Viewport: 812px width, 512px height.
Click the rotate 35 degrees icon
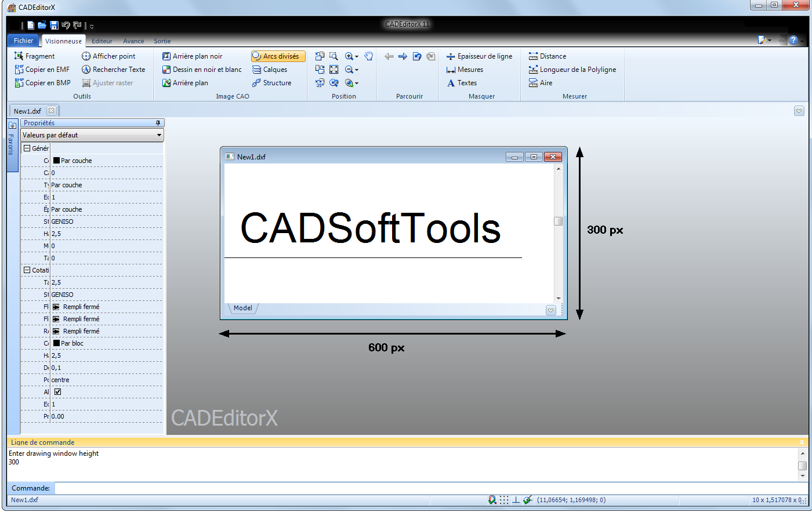pyautogui.click(x=320, y=82)
